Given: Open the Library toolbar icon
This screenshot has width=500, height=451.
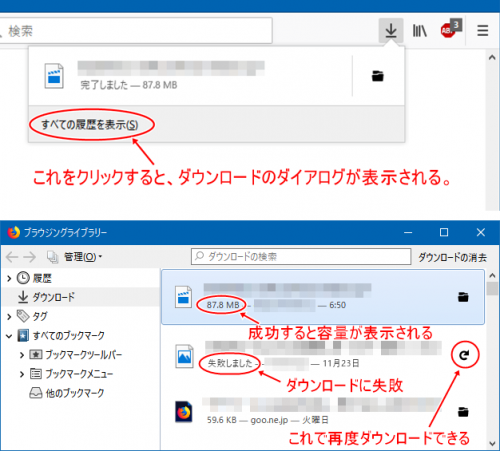Looking at the screenshot, I should tap(420, 31).
